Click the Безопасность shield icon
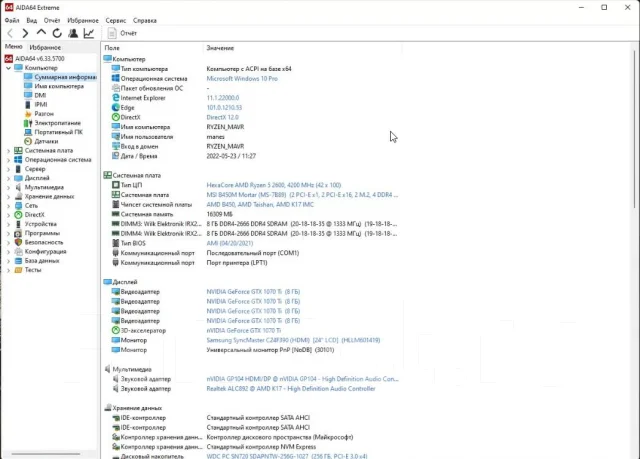 (x=18, y=242)
